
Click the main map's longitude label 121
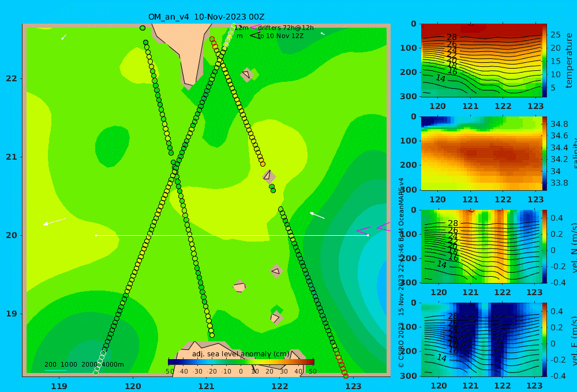click(x=207, y=386)
